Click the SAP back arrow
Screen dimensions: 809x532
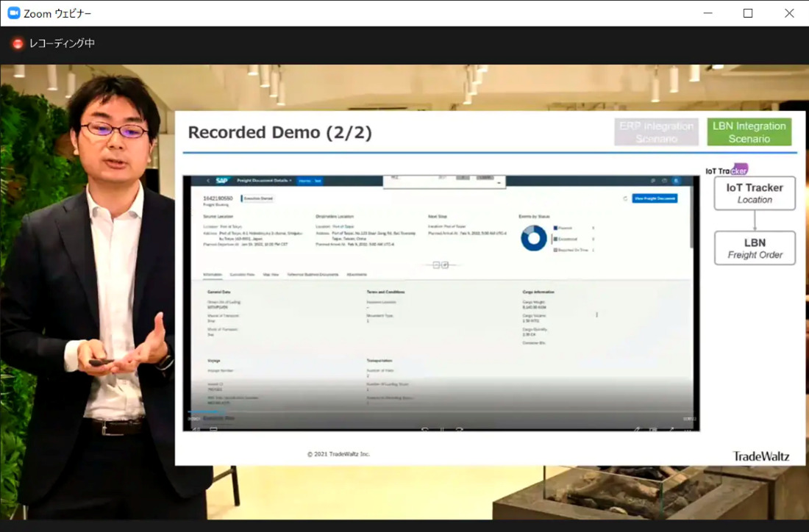[208, 181]
